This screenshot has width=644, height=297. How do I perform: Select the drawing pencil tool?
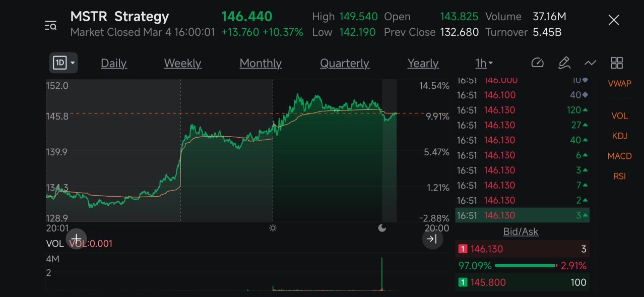564,63
